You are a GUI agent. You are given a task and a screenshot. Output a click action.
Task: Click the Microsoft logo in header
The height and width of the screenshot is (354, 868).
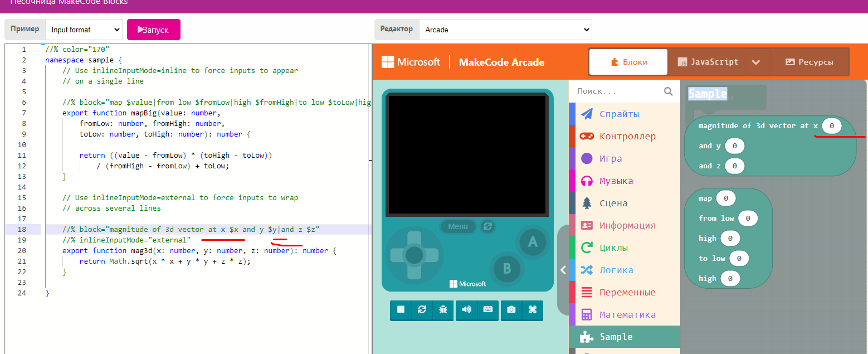tap(411, 62)
